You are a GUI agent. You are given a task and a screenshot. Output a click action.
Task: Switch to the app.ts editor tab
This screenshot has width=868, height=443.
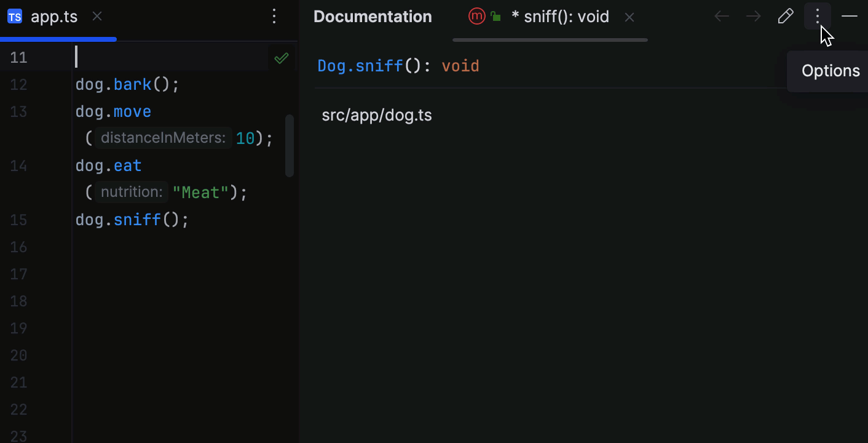[54, 17]
